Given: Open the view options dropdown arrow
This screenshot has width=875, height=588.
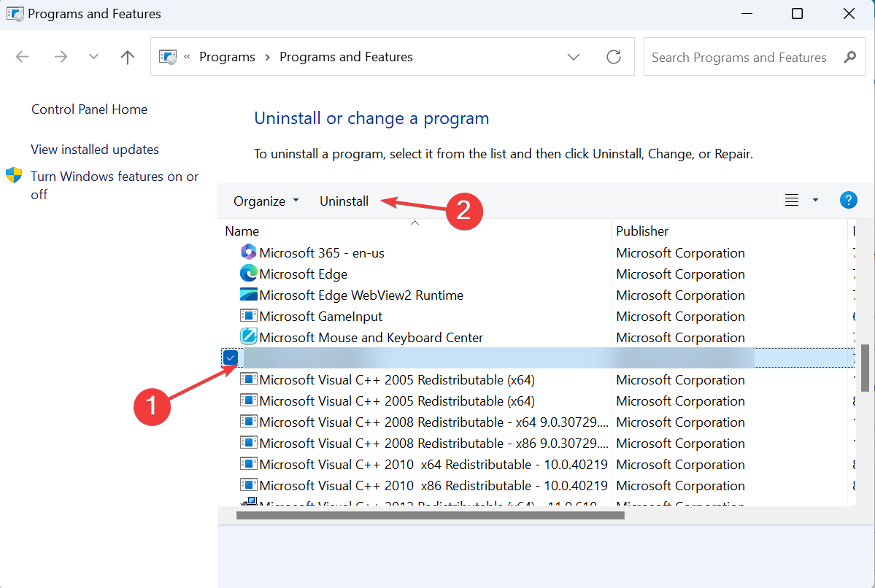Looking at the screenshot, I should (x=815, y=201).
